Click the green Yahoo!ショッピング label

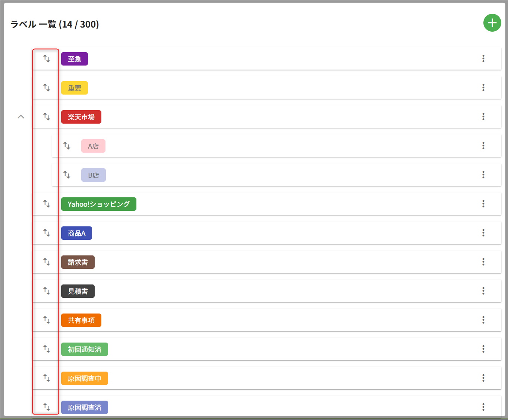tap(98, 204)
